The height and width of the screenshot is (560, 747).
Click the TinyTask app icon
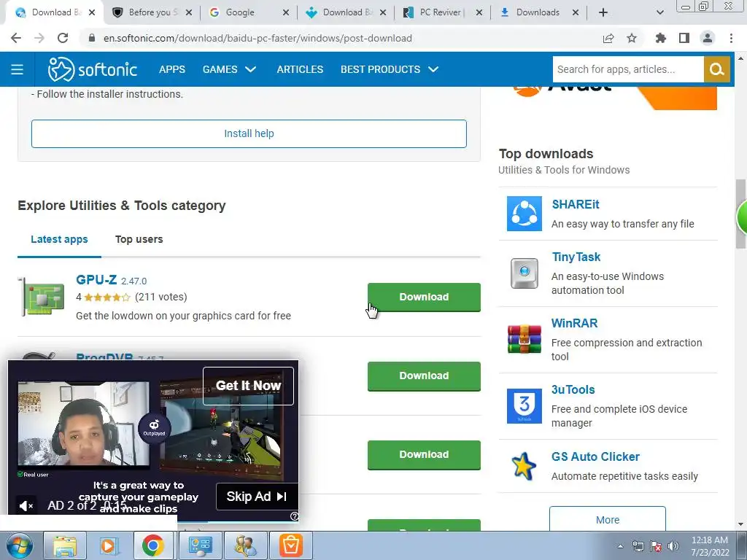click(524, 273)
